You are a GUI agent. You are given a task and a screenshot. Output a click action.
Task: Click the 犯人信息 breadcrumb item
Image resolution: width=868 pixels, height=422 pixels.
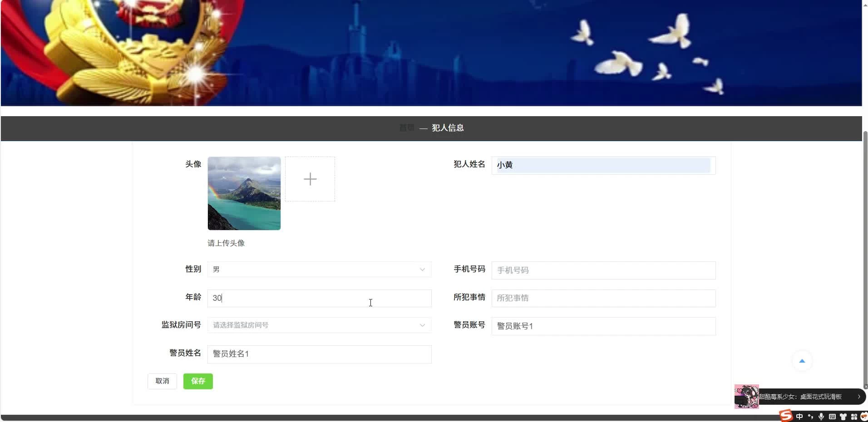(x=448, y=128)
